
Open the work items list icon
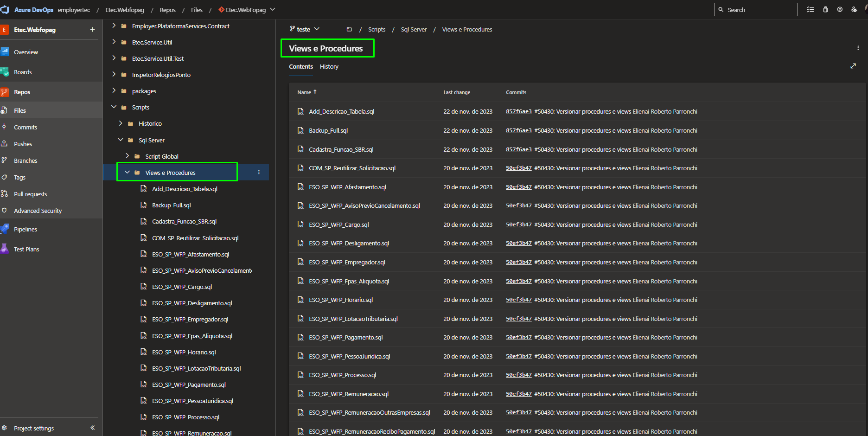tap(811, 10)
